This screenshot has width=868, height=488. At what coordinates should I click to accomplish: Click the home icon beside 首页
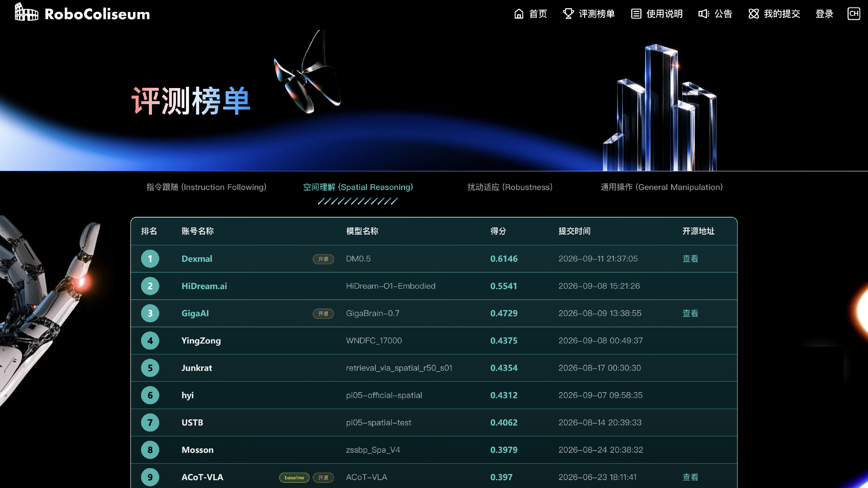pos(519,14)
